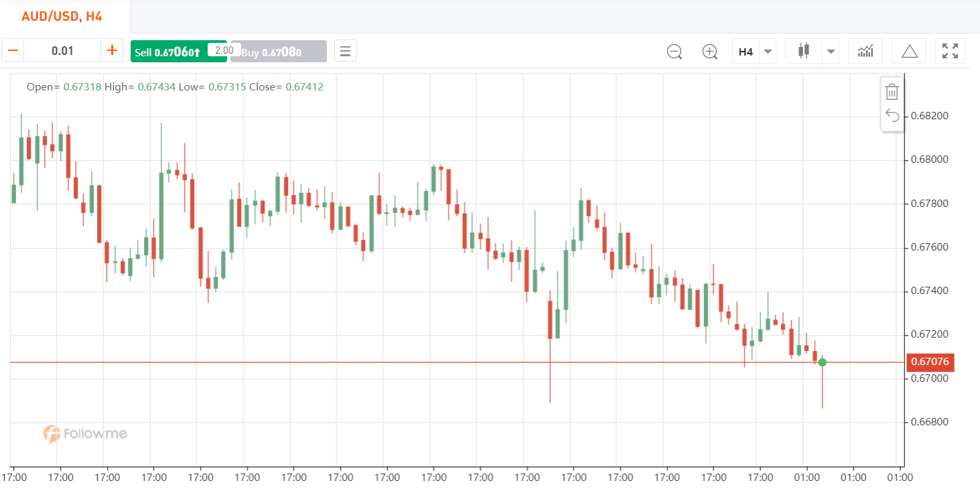Open the triangle drawing tools
This screenshot has height=489, width=980.
(x=909, y=51)
